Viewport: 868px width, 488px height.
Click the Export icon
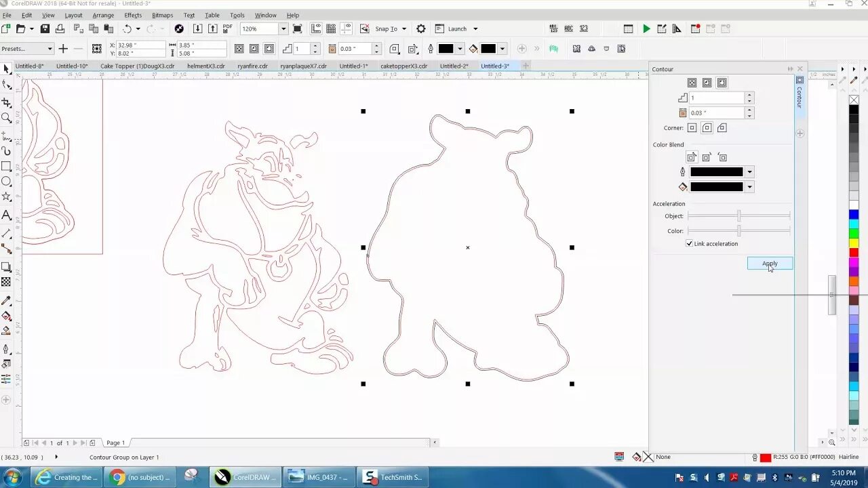[212, 28]
